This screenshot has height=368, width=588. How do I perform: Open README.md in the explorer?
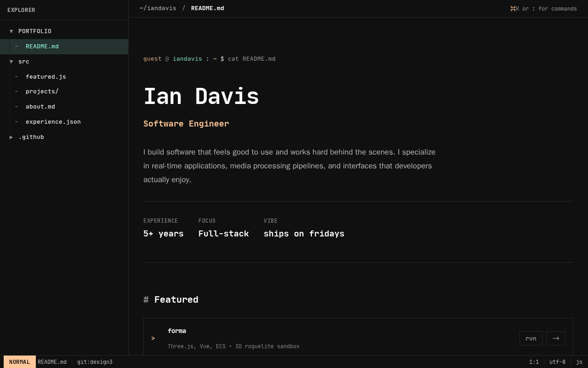coord(42,46)
